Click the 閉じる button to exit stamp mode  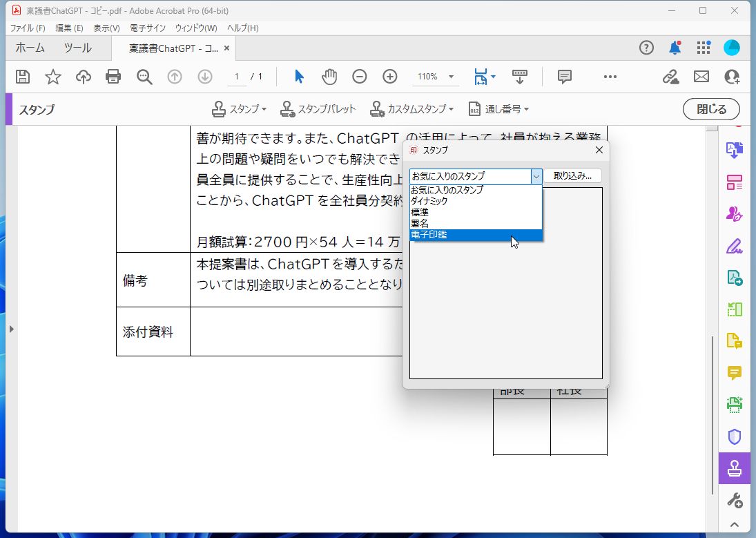[x=711, y=109]
